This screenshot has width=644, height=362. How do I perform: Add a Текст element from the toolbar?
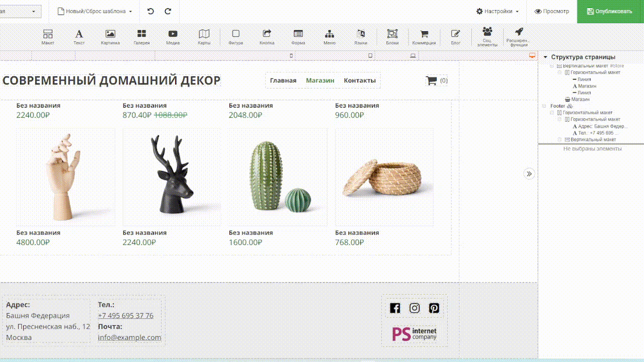point(79,37)
